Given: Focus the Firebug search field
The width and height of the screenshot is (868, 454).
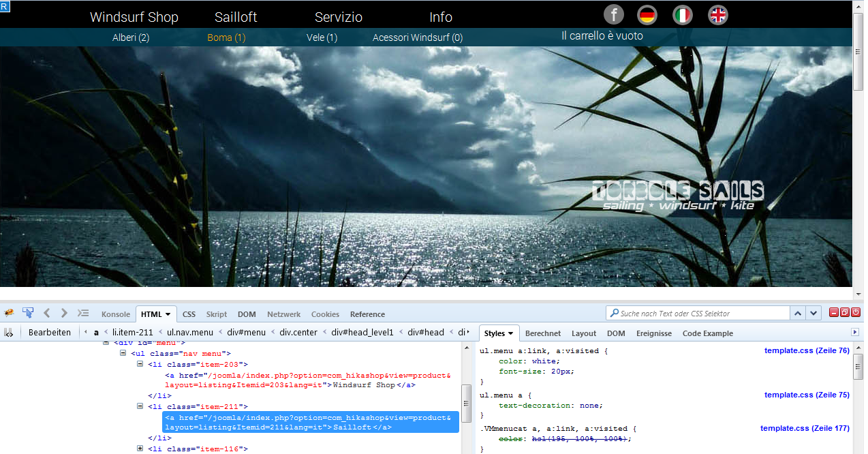Looking at the screenshot, I should point(698,314).
